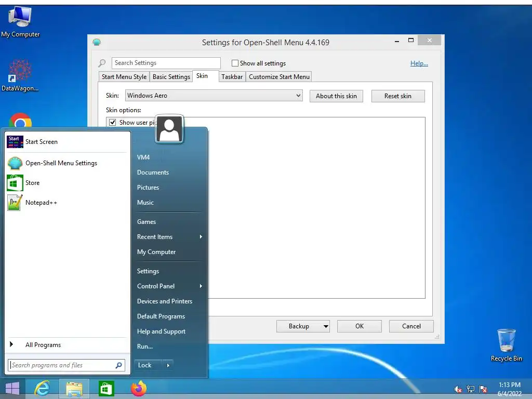Click the Search Settings input field
The image size is (532, 399).
pos(166,63)
